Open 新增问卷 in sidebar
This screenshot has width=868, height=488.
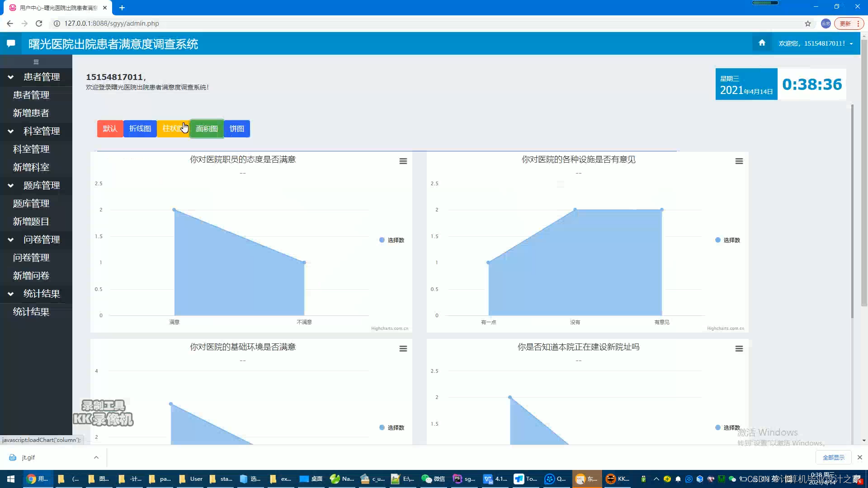pyautogui.click(x=31, y=276)
